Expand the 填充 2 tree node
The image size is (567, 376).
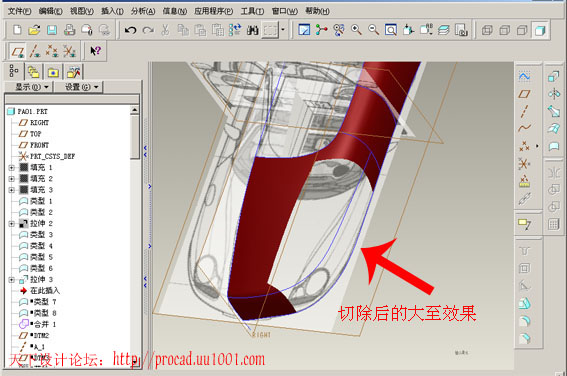(x=12, y=179)
